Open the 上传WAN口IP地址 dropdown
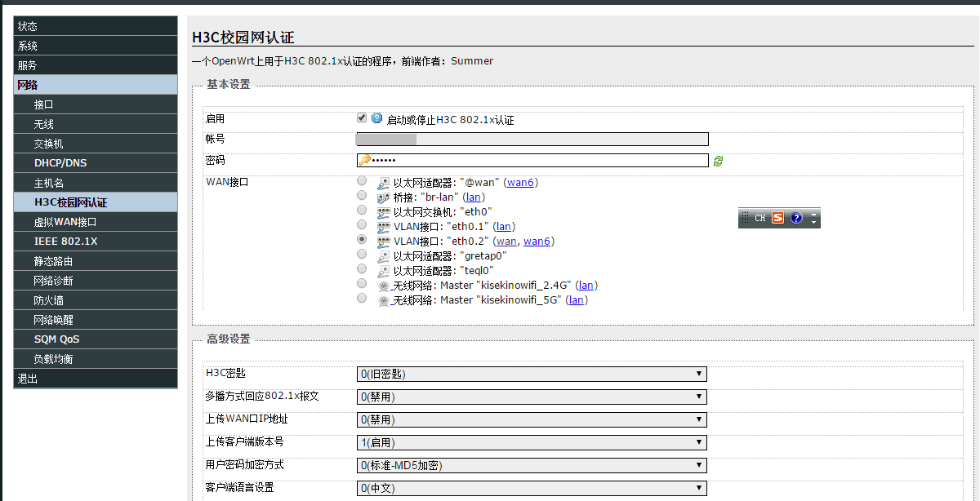Viewport: 980px width, 501px height. [x=532, y=419]
